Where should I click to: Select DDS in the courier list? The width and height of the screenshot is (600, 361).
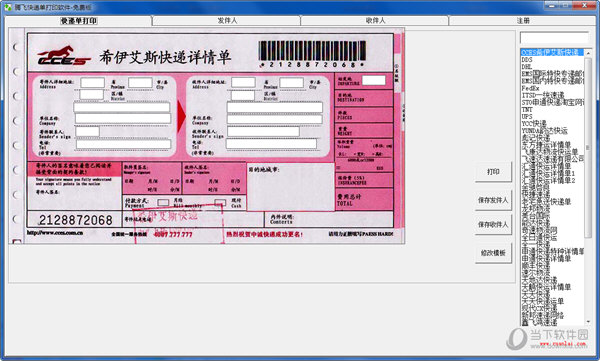552,60
